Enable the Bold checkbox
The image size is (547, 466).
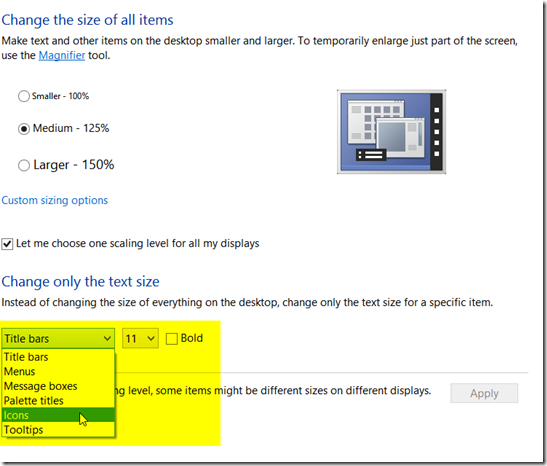[x=172, y=339]
